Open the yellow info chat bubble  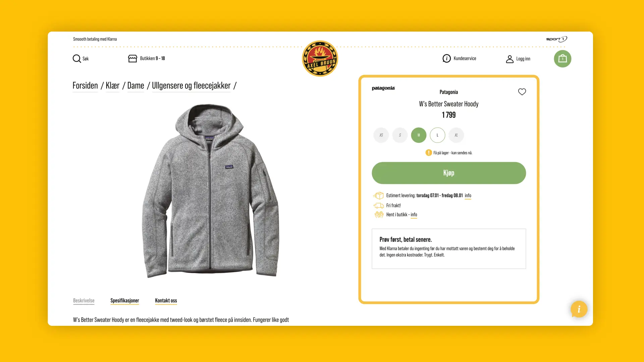[579, 309]
